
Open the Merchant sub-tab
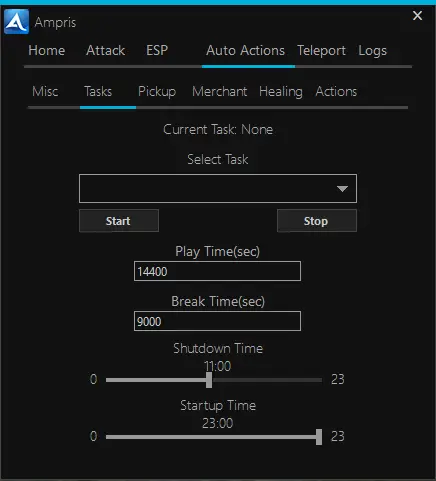point(220,91)
